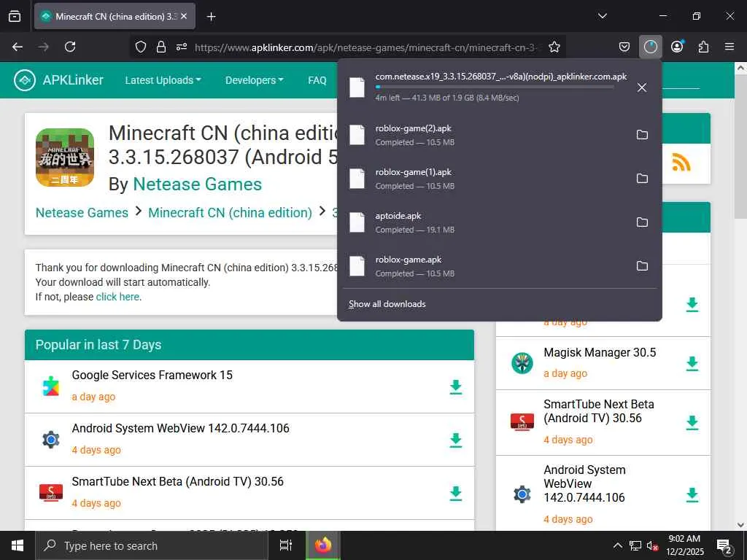This screenshot has width=747, height=560.
Task: Click the 'click here' download link
Action: click(117, 297)
